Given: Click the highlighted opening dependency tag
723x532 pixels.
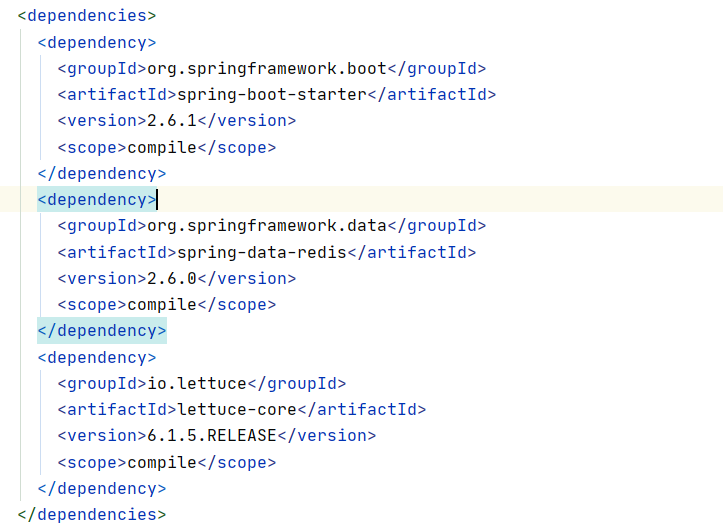Looking at the screenshot, I should (97, 200).
